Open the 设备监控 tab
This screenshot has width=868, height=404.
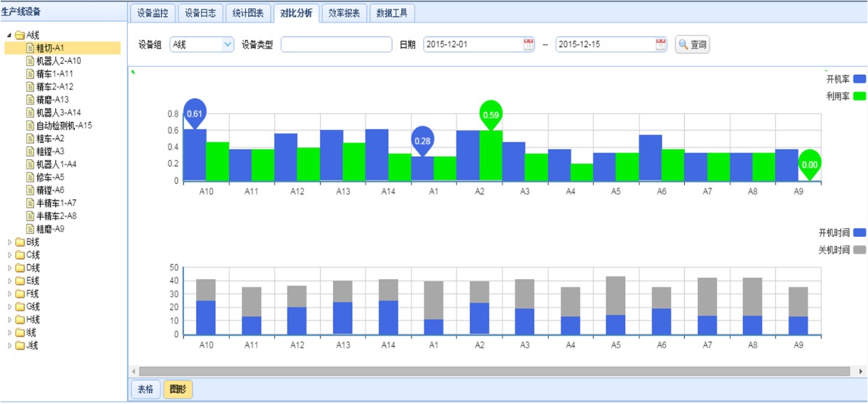pyautogui.click(x=153, y=13)
